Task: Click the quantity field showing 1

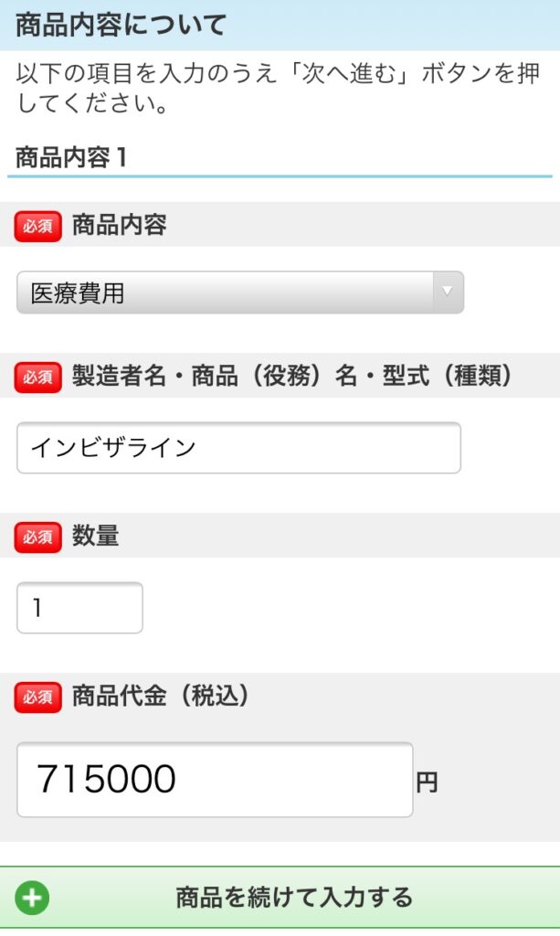Action: [x=79, y=608]
